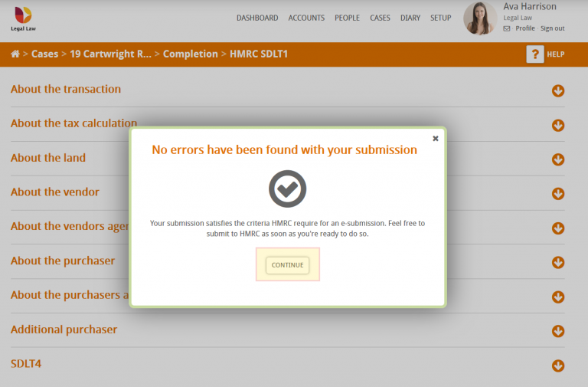588x387 pixels.
Task: Expand About the vendors agent arrow
Action: tap(558, 228)
